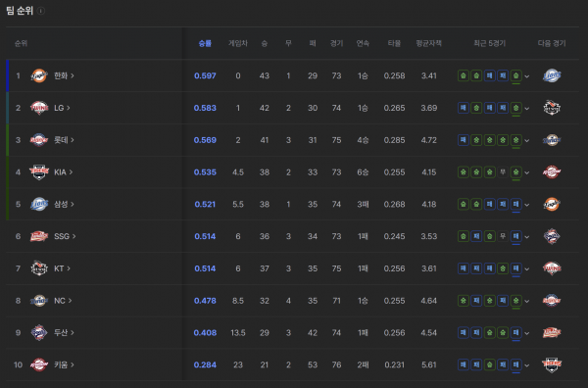Expand recent 5 games chevron for 롯데
Viewport: 588px width, 388px height.
coord(527,140)
